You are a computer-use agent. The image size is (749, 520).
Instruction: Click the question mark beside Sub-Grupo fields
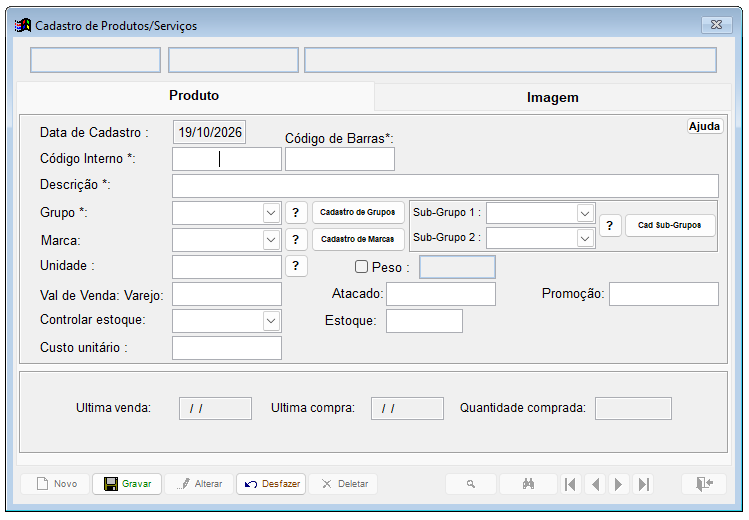tap(610, 225)
